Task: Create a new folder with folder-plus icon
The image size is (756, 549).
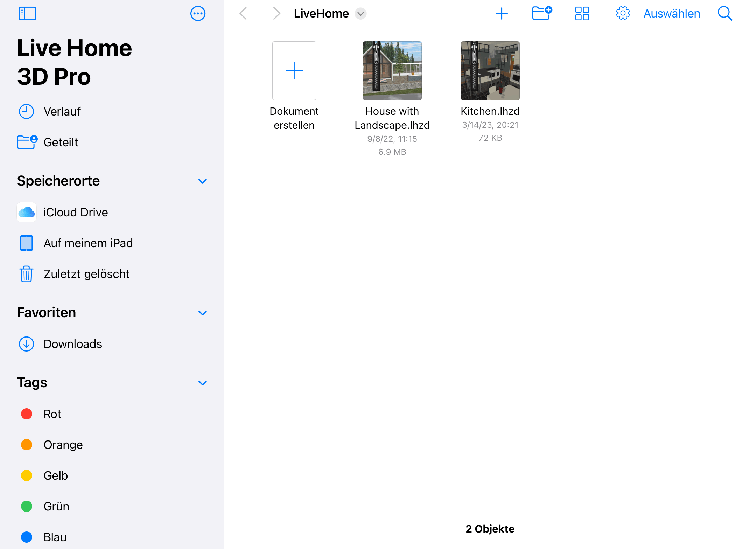Action: coord(542,13)
